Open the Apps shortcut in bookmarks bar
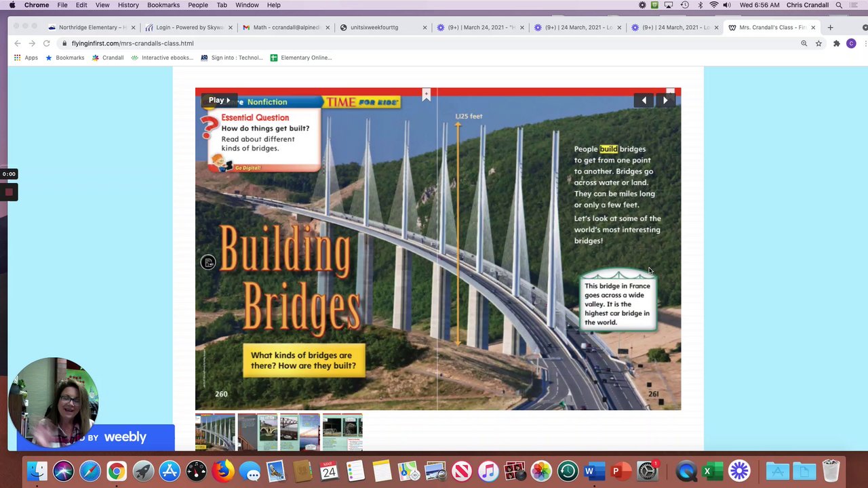Image resolution: width=868 pixels, height=488 pixels. 26,58
